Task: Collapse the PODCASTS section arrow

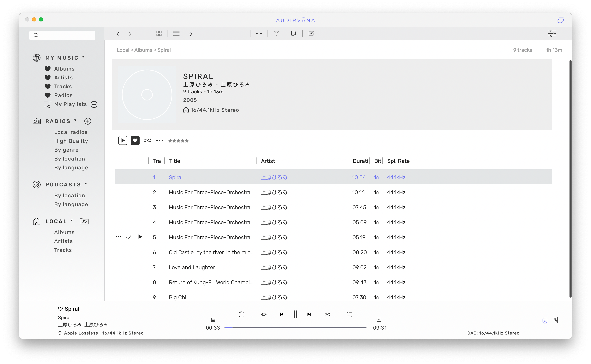Action: pyautogui.click(x=86, y=184)
